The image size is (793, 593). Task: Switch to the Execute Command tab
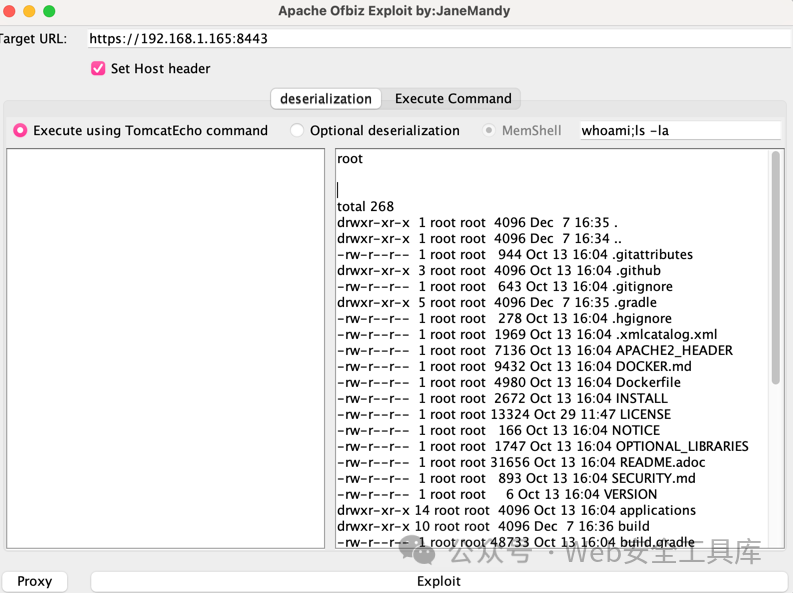[x=453, y=99]
